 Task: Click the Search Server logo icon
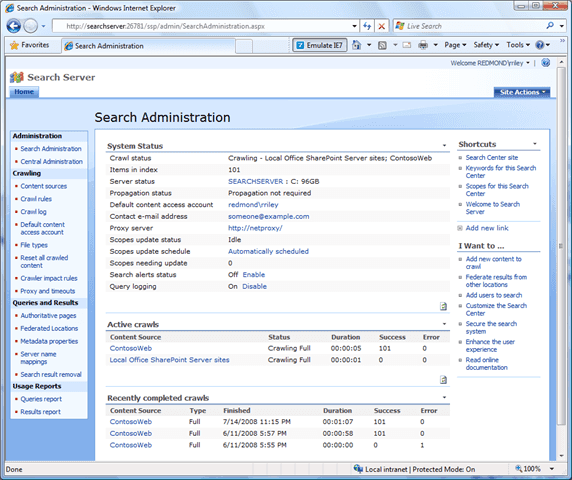tap(16, 77)
